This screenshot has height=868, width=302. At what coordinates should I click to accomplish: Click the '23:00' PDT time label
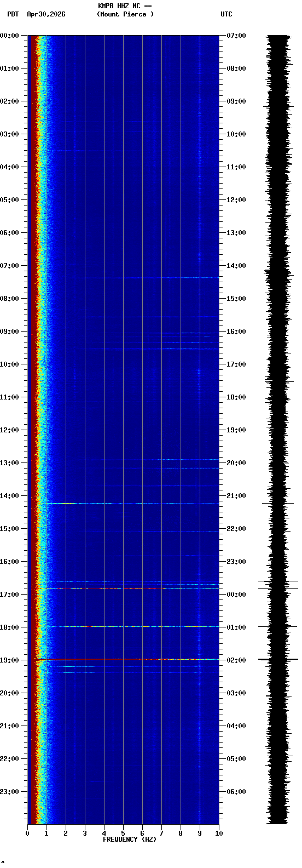click(x=9, y=792)
